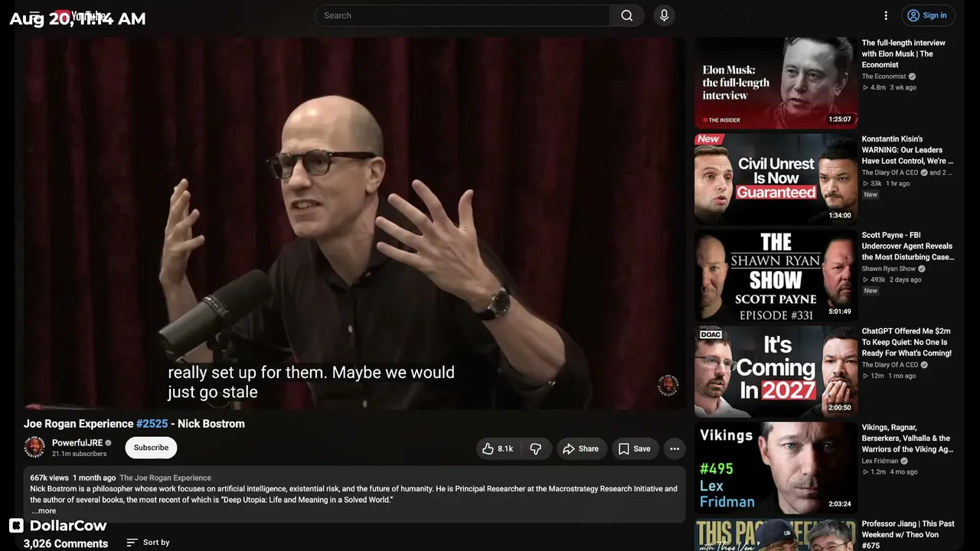This screenshot has width=980, height=551.
Task: Dislike the video with the thumbs-down button
Action: click(536, 449)
